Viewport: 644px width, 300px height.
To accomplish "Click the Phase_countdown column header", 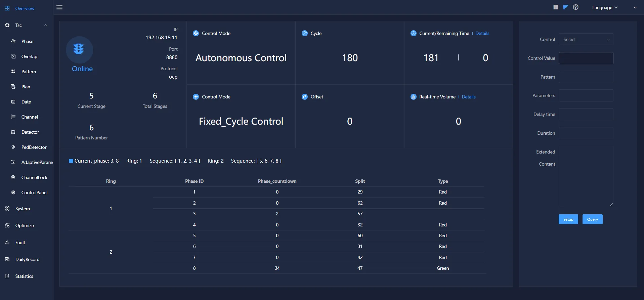I will click(x=277, y=181).
